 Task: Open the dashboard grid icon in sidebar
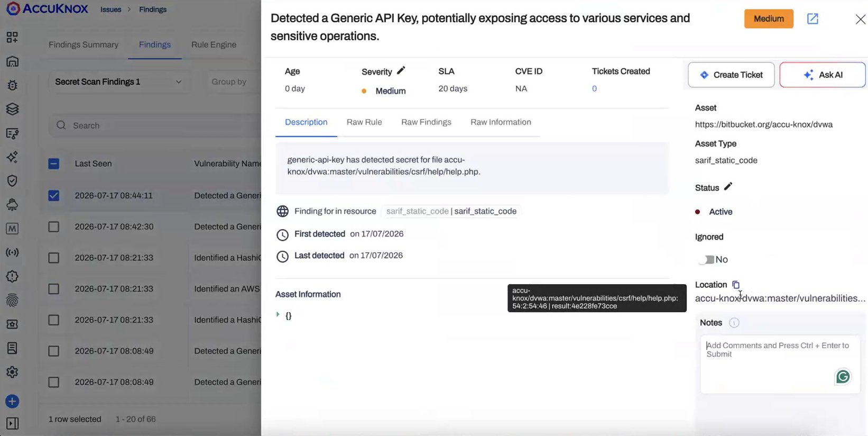coord(12,37)
